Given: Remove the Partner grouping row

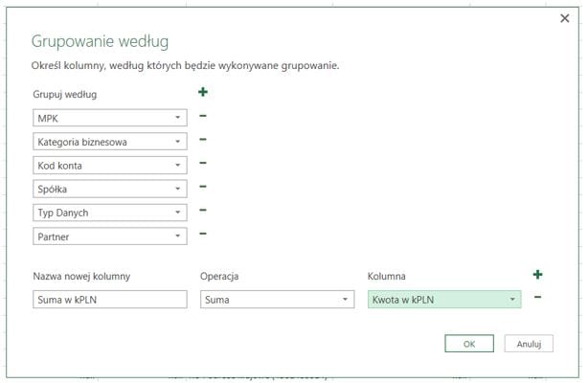Looking at the screenshot, I should point(203,235).
